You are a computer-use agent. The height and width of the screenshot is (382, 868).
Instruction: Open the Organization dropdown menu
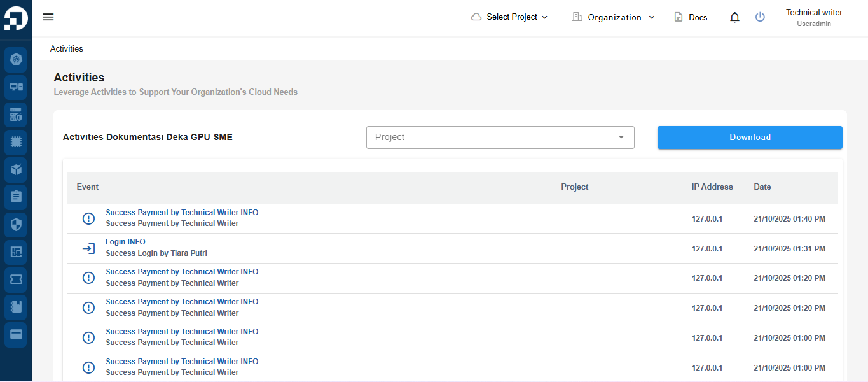(x=614, y=17)
